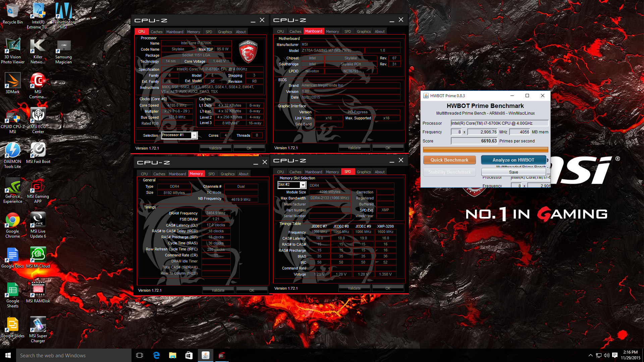Open Intel Extreme Tuning Utility icon
644x362 pixels.
pos(38,15)
